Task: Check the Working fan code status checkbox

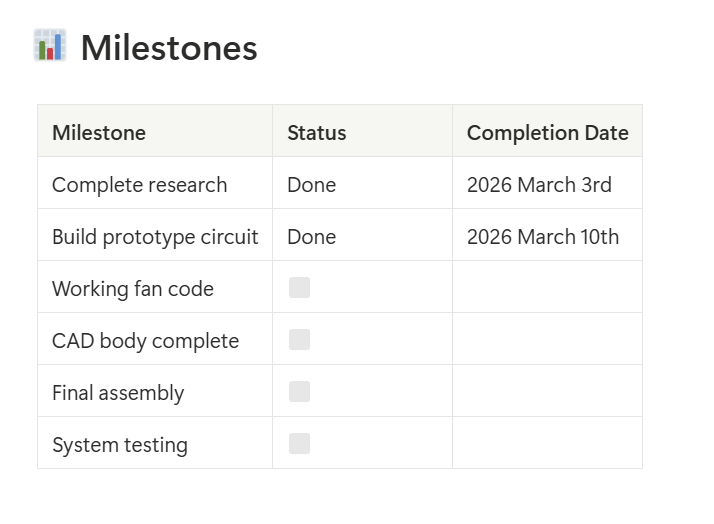Action: click(x=299, y=288)
